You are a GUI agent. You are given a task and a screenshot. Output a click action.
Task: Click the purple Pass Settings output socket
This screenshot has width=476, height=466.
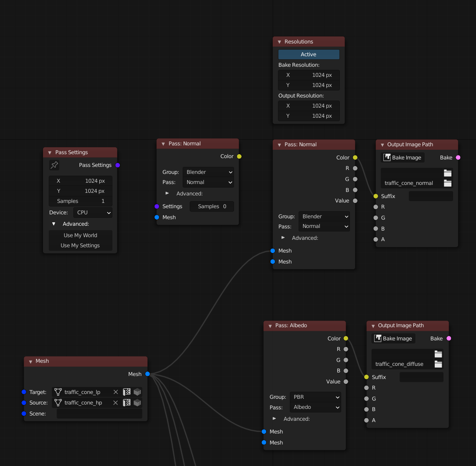click(118, 165)
